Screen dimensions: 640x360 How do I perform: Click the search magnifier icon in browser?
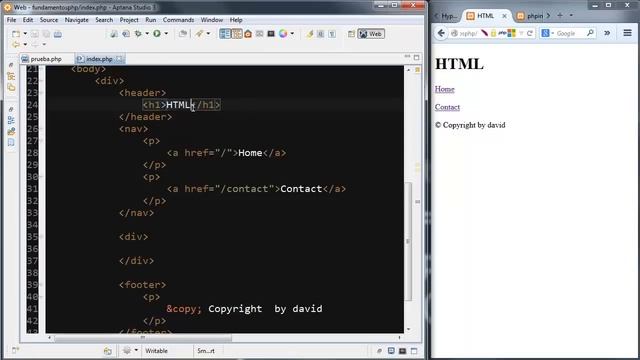pos(590,33)
